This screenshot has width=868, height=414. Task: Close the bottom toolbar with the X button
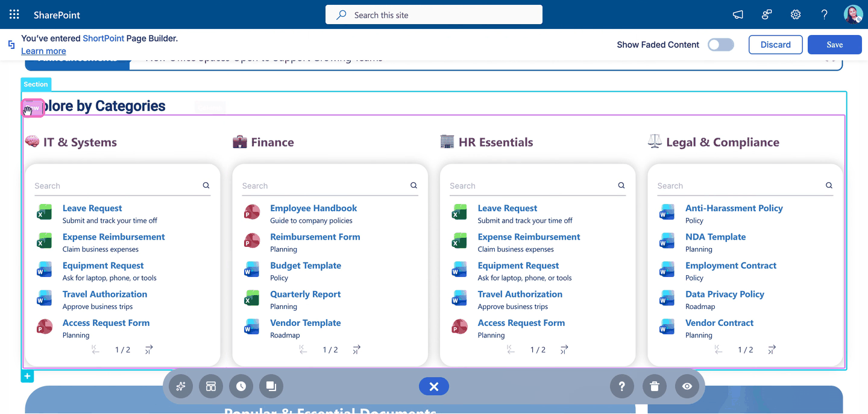434,386
